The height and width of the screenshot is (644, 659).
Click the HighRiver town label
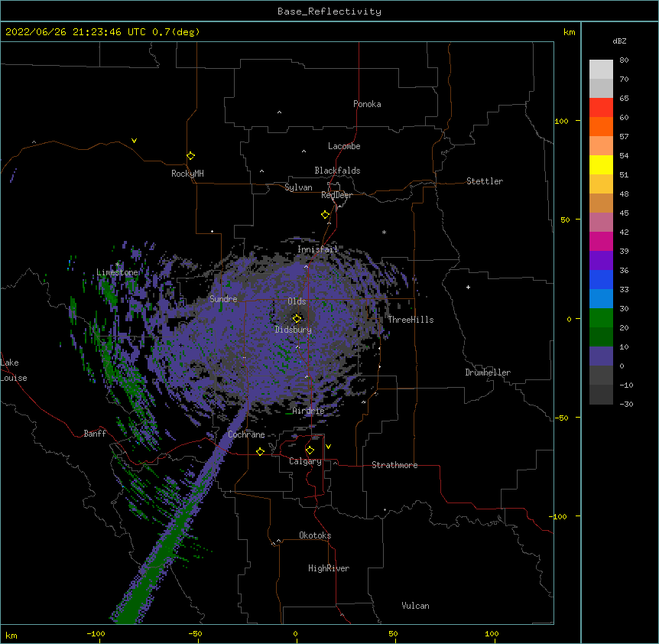(x=329, y=568)
